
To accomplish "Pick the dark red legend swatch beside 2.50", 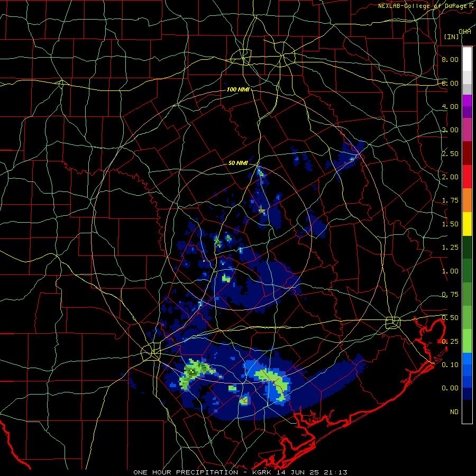I will click(467, 153).
